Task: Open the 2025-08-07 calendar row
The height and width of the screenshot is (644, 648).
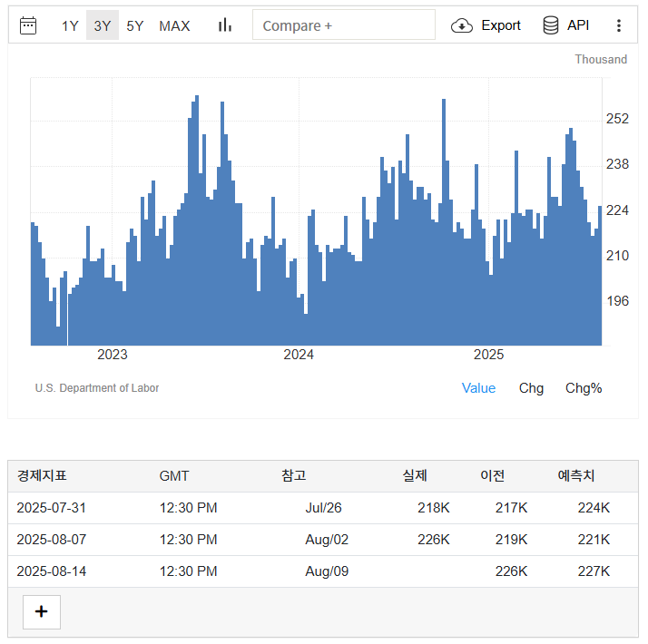Action: click(x=52, y=540)
